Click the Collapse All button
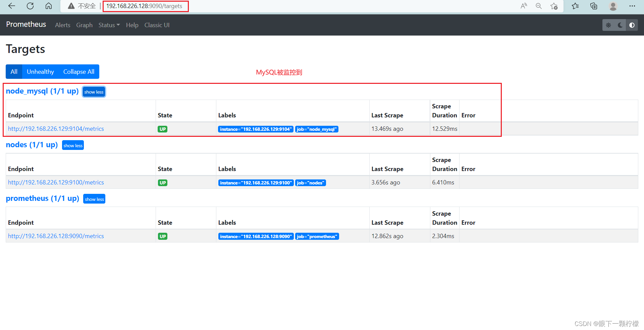 pyautogui.click(x=79, y=72)
